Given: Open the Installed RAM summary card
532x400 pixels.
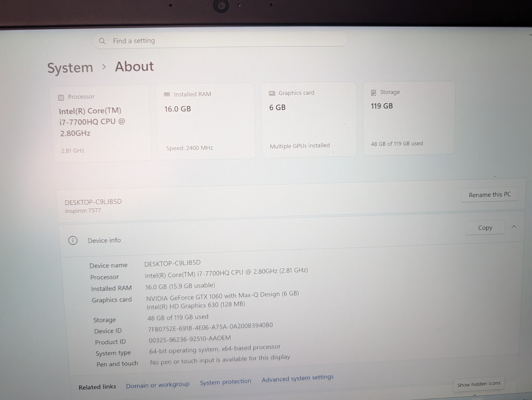Looking at the screenshot, I should click(206, 121).
